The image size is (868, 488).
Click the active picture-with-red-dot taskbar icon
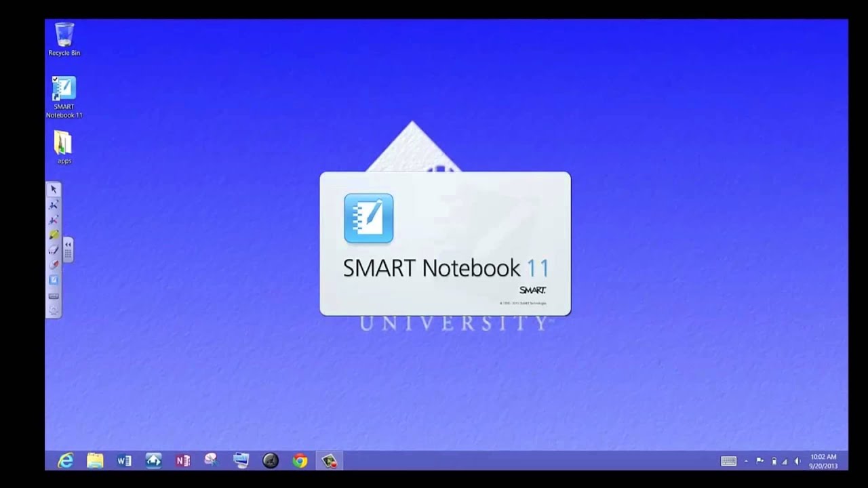[x=330, y=461]
